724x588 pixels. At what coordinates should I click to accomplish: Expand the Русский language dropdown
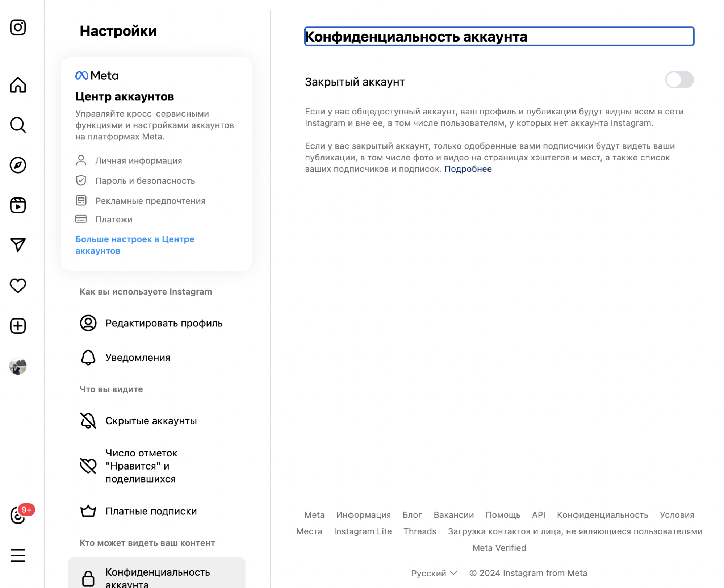pos(434,573)
